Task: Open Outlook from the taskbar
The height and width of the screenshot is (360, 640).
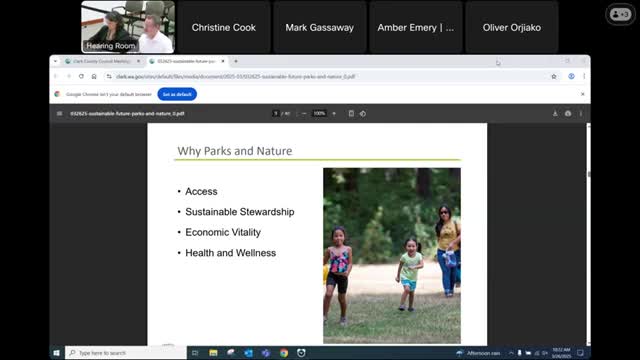Action: pyautogui.click(x=248, y=353)
